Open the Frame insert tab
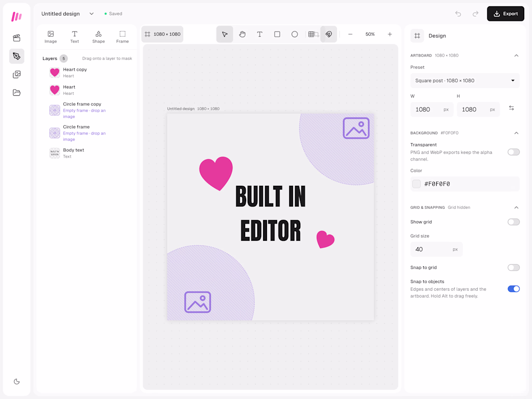532x399 pixels. coord(122,37)
